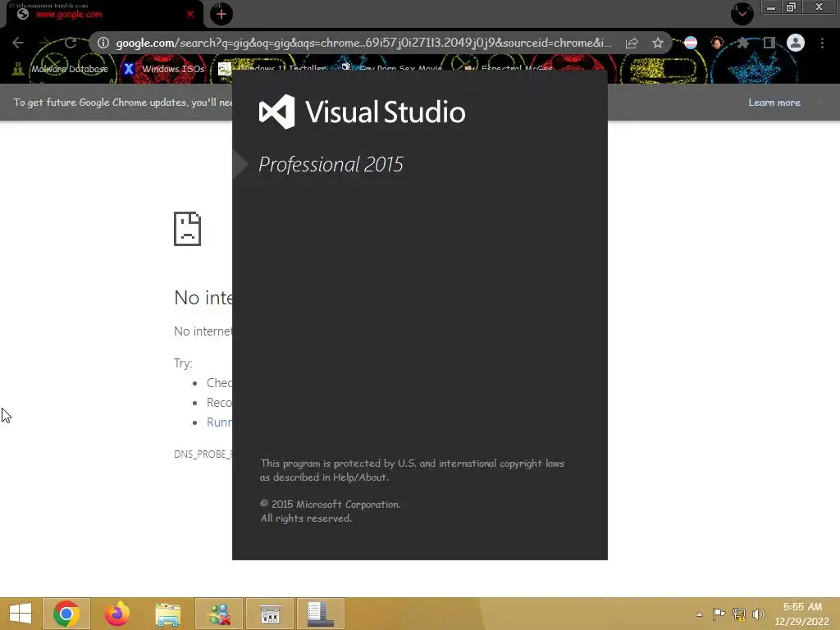This screenshot has width=840, height=630.
Task: Bookmark this page with the star icon
Action: click(x=658, y=43)
